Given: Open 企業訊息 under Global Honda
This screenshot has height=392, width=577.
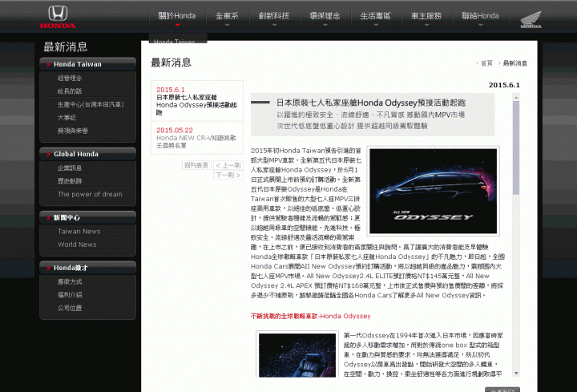Looking at the screenshot, I should tap(70, 168).
